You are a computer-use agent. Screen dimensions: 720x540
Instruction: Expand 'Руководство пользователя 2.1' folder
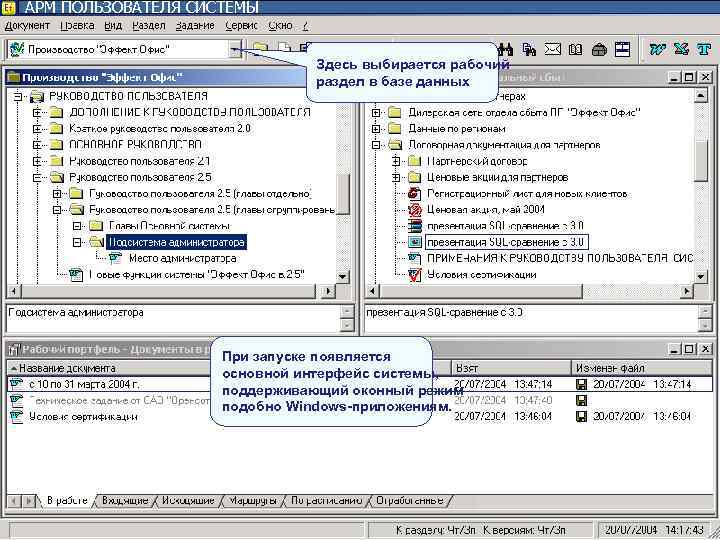coord(38,161)
